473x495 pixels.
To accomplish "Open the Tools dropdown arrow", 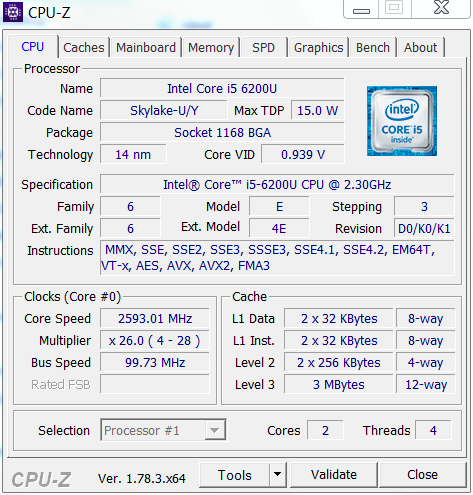I will (277, 474).
